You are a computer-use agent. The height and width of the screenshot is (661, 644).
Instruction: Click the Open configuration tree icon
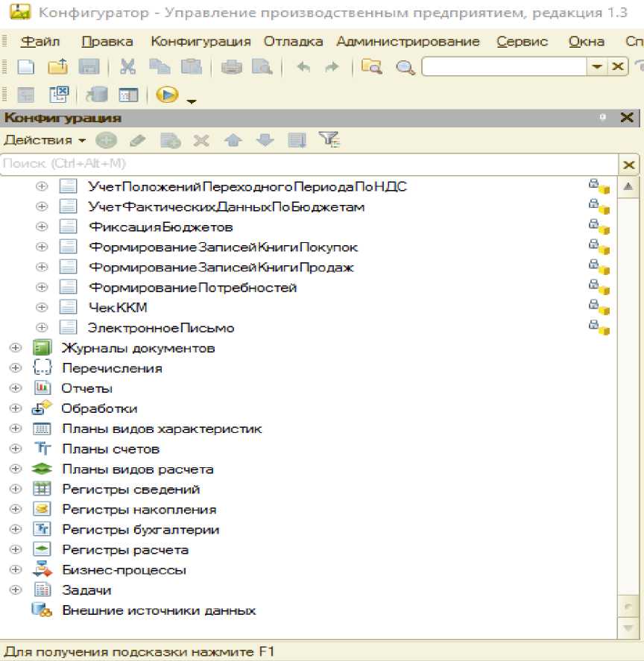tap(26, 95)
